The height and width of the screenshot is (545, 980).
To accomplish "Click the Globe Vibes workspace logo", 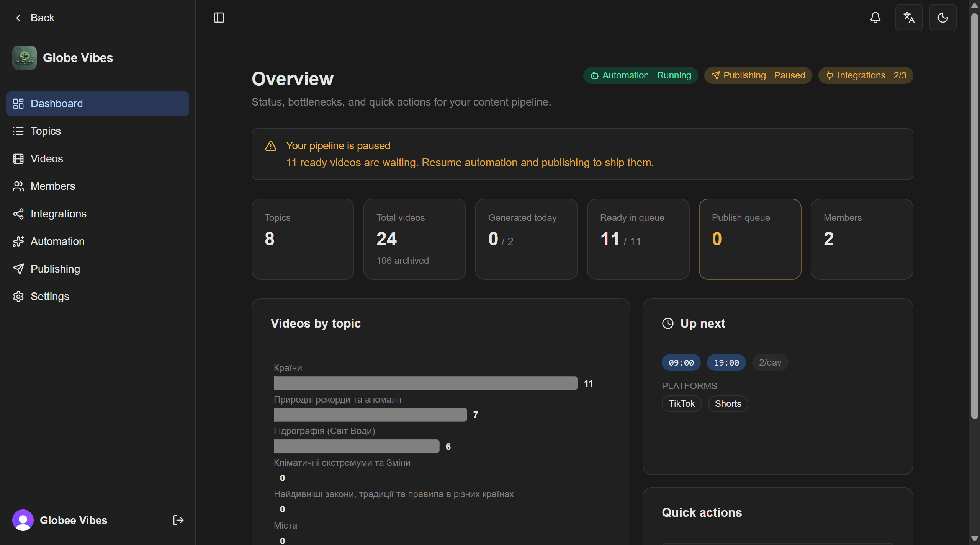I will pyautogui.click(x=25, y=58).
